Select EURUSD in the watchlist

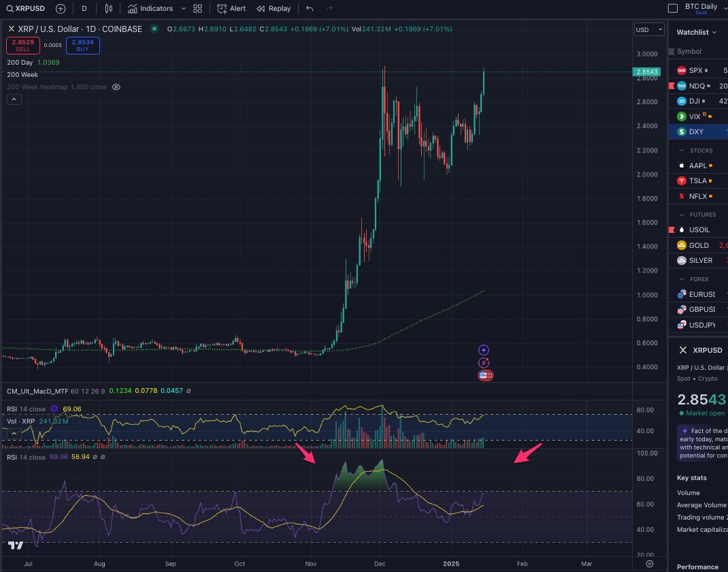coord(698,294)
